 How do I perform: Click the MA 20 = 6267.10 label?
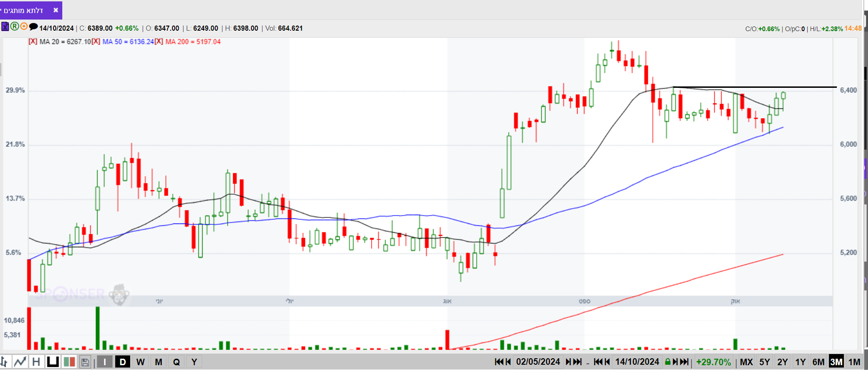pos(65,41)
